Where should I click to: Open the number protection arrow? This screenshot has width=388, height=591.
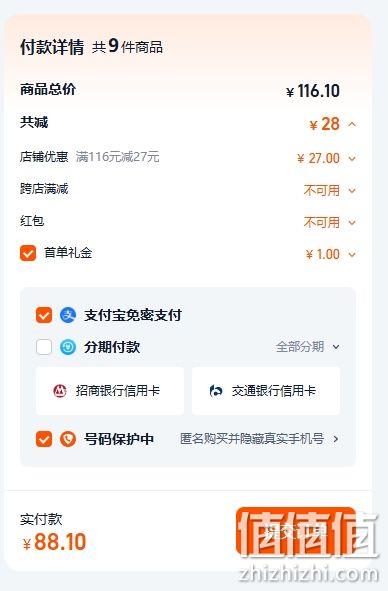coord(336,439)
